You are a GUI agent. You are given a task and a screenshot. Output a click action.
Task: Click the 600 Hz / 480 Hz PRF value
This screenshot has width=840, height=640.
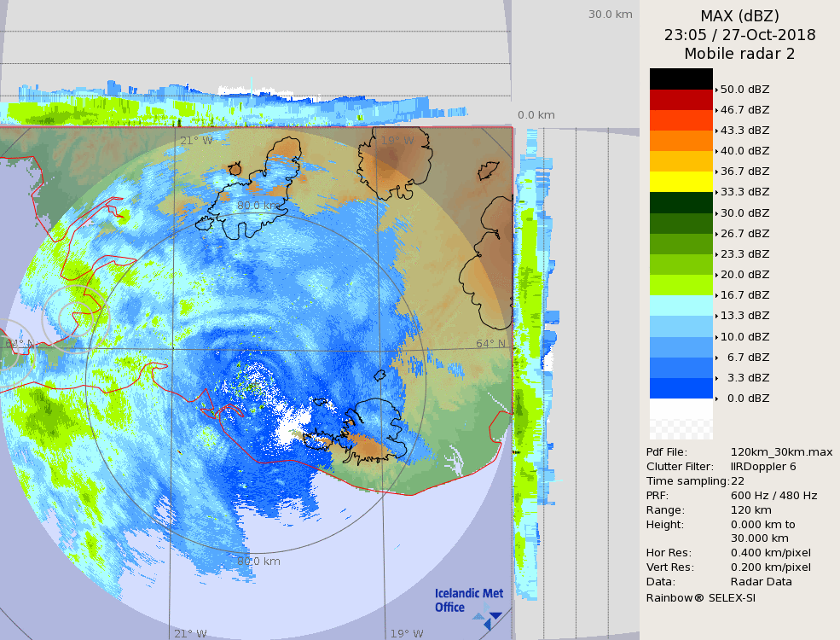(x=773, y=496)
